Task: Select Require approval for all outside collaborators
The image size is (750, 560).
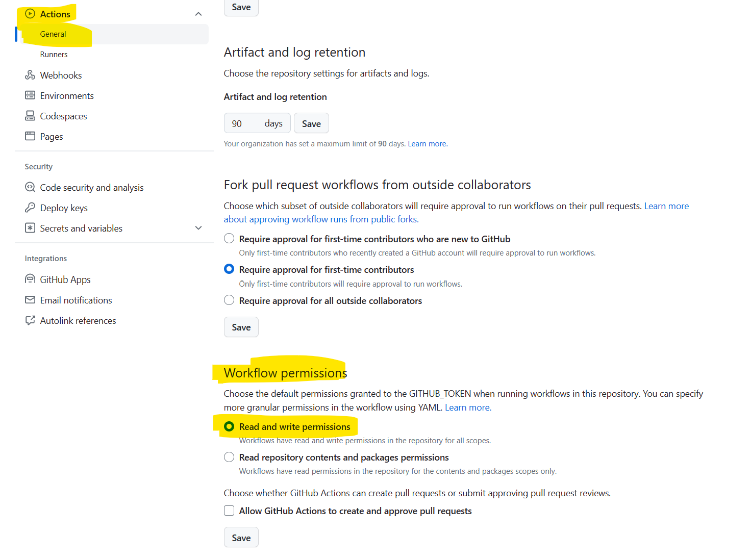Action: (229, 300)
